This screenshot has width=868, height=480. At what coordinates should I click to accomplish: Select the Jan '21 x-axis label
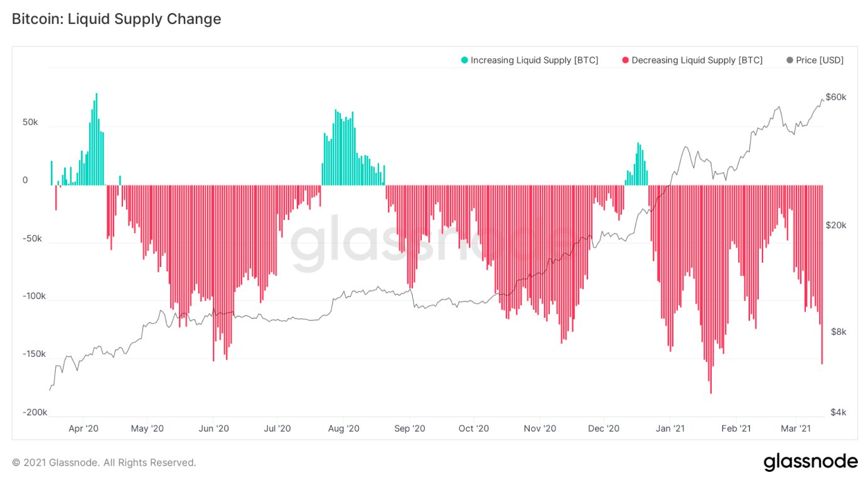pyautogui.click(x=670, y=428)
